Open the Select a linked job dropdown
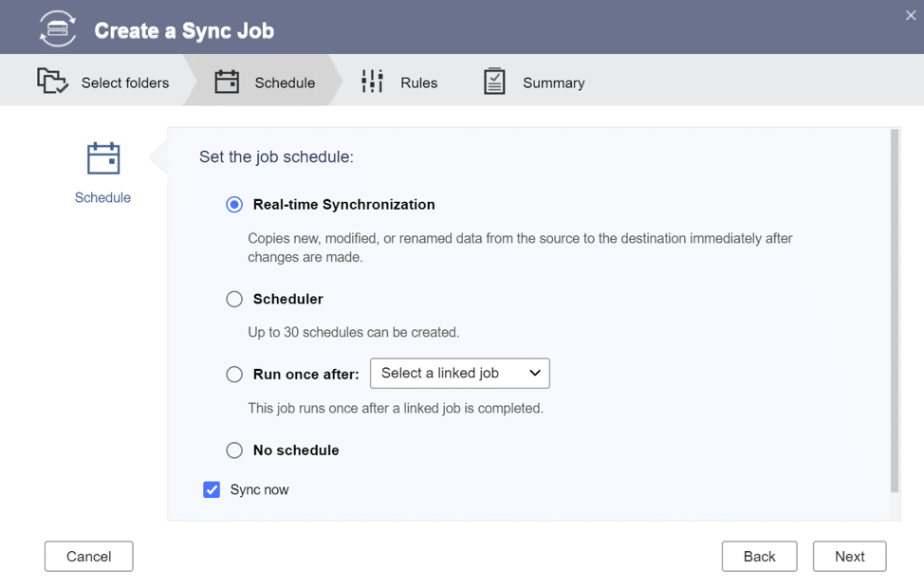Screen dimensions: 924x588 point(460,373)
